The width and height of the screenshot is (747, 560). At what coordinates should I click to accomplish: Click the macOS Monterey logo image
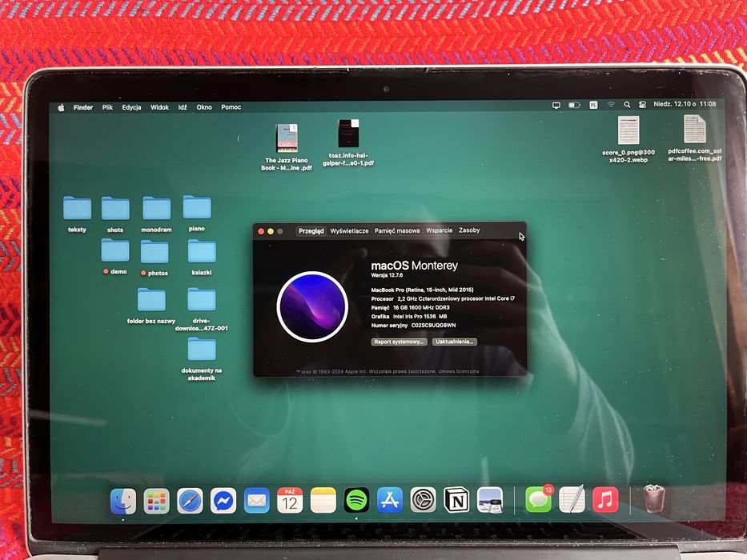pyautogui.click(x=312, y=306)
